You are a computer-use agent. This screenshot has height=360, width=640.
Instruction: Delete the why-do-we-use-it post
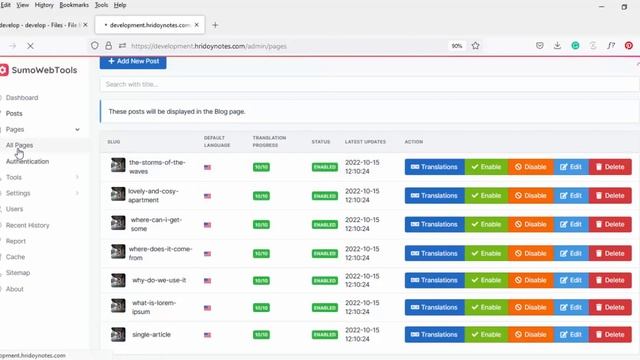point(610,280)
